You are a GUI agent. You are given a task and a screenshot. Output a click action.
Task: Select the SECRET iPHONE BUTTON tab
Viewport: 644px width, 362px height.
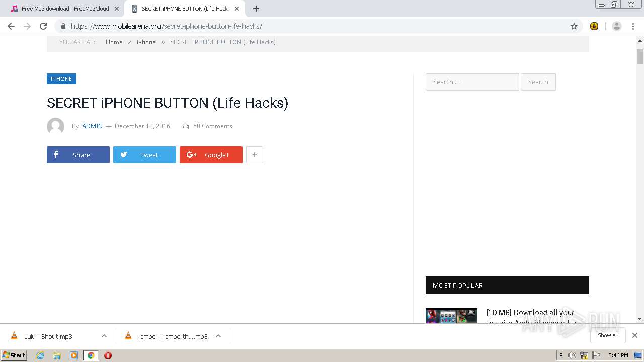[x=184, y=9]
